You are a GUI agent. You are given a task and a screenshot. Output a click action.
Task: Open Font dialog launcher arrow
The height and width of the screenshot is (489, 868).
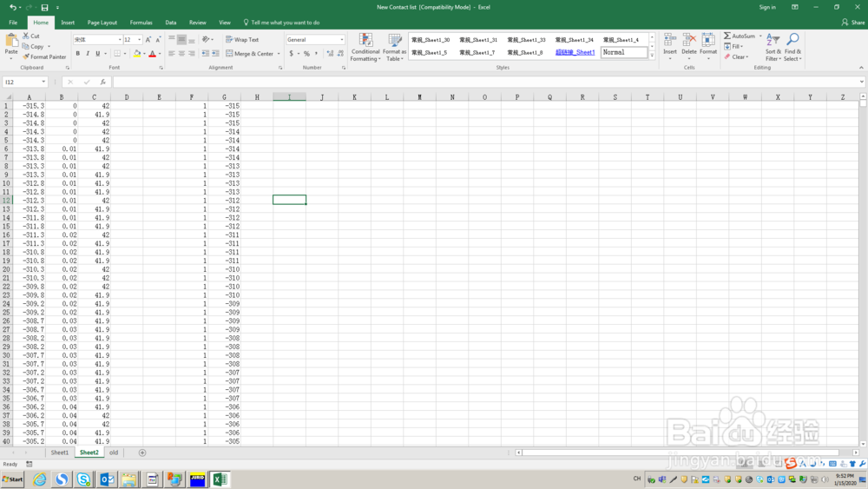[161, 68]
